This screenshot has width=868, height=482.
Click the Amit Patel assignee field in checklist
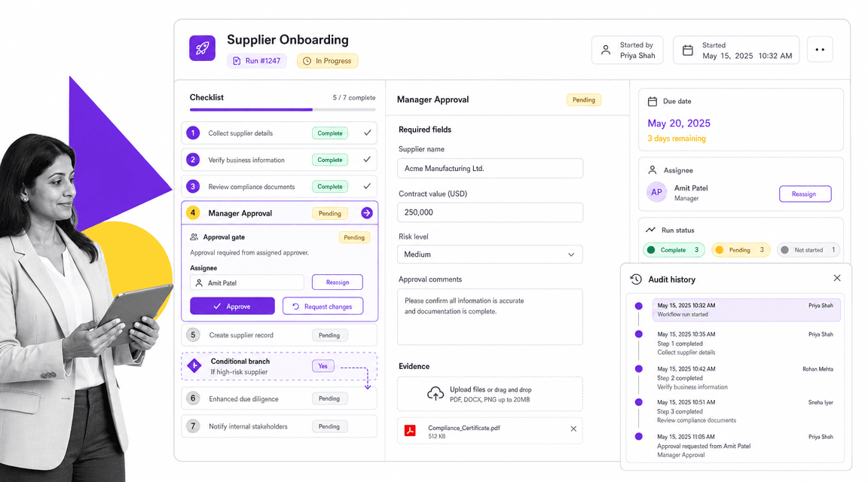click(x=247, y=282)
